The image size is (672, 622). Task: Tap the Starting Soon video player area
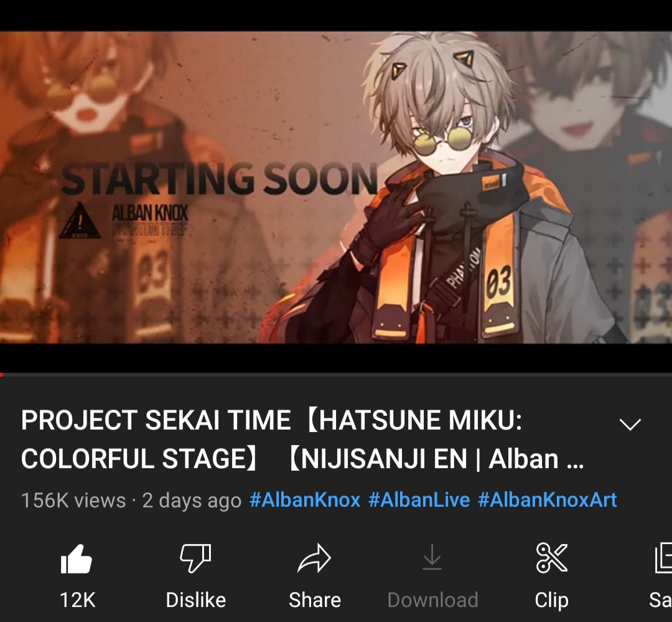pos(336,187)
